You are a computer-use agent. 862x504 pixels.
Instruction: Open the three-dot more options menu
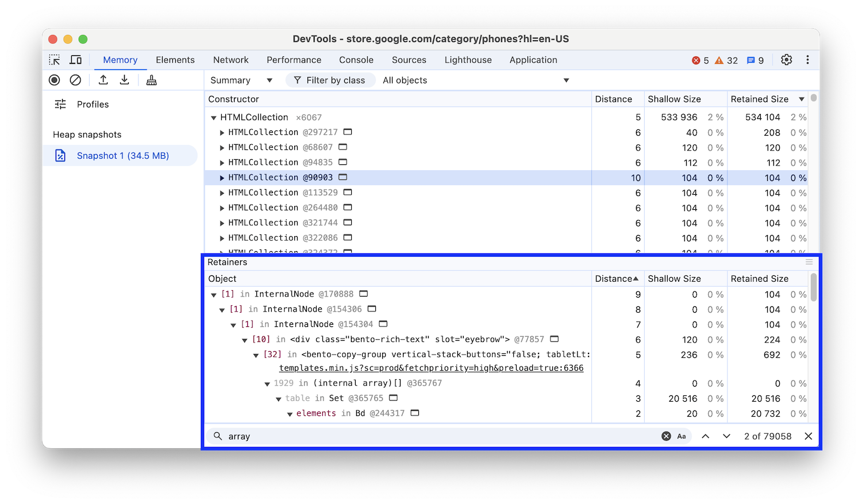click(x=807, y=60)
